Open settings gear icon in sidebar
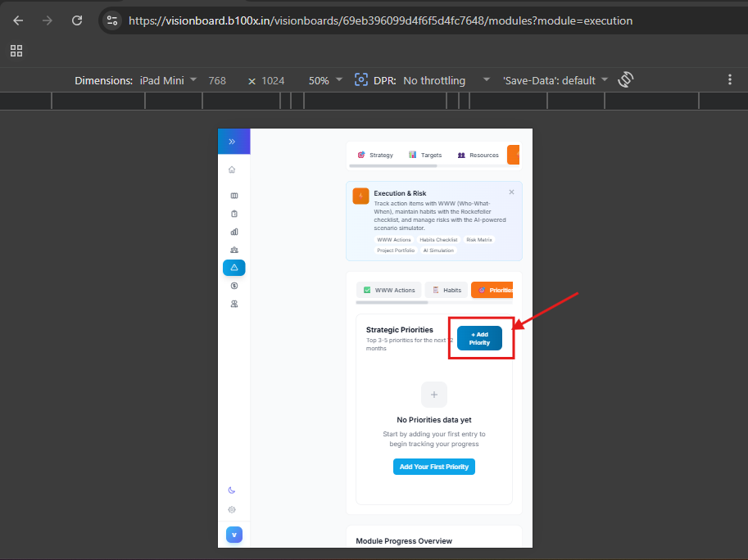Viewport: 748px width, 560px height. tap(232, 509)
